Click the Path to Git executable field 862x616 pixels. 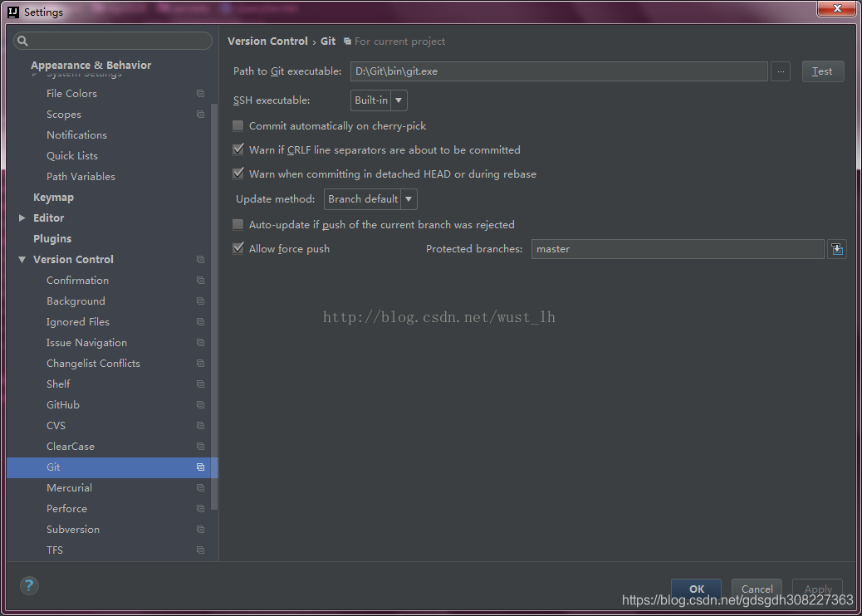[559, 71]
